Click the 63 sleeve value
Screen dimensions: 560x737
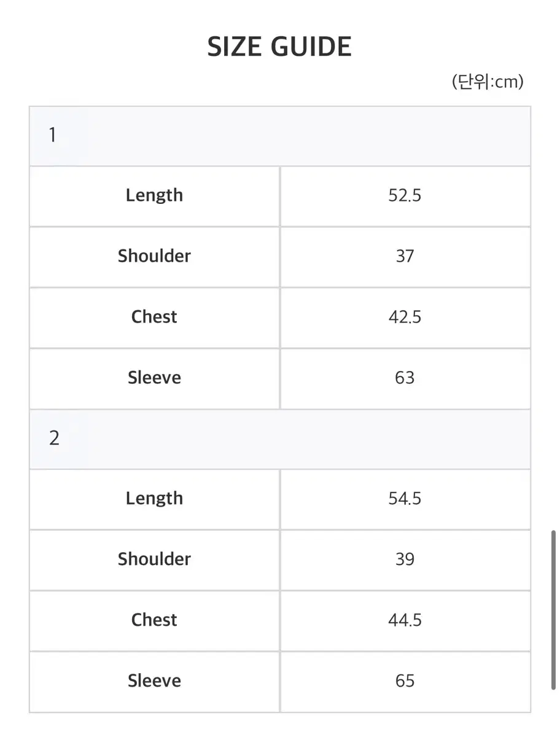[x=405, y=378]
